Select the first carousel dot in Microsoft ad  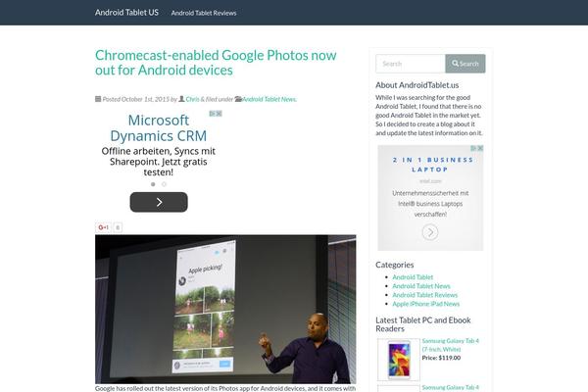click(x=153, y=184)
